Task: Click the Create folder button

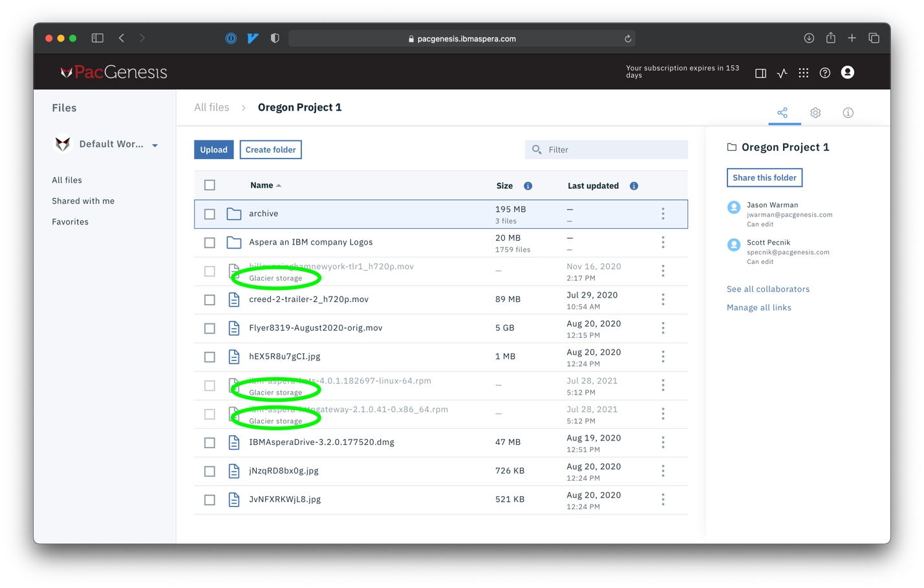Action: pyautogui.click(x=270, y=149)
